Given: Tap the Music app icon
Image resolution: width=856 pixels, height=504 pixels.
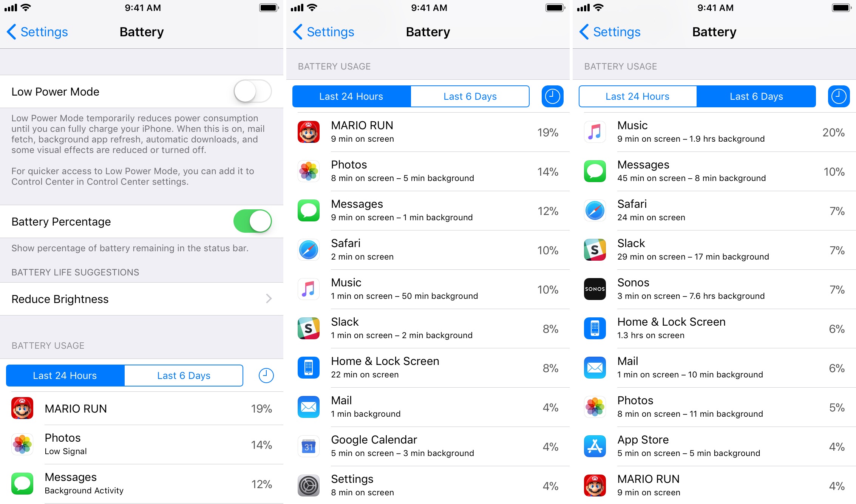Looking at the screenshot, I should point(308,289).
